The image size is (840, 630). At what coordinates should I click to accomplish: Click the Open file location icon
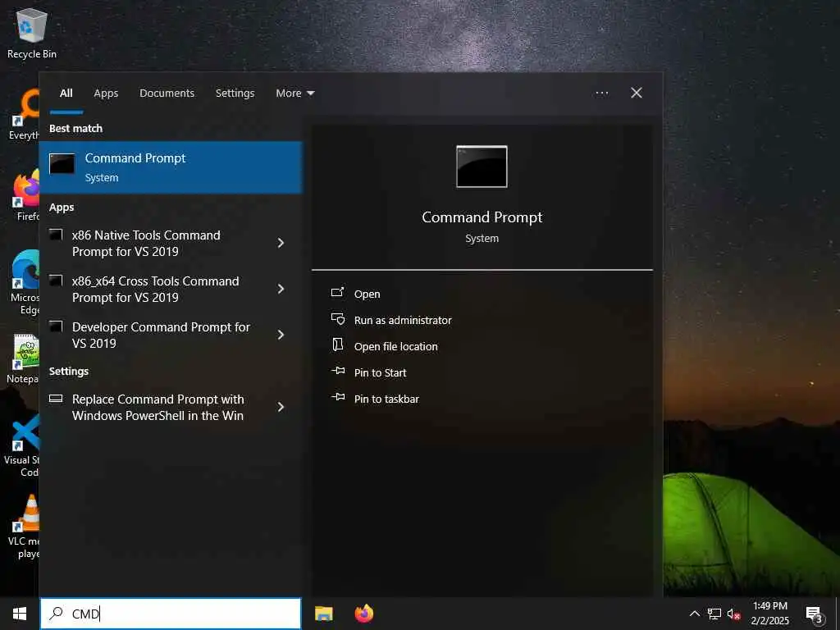point(337,345)
